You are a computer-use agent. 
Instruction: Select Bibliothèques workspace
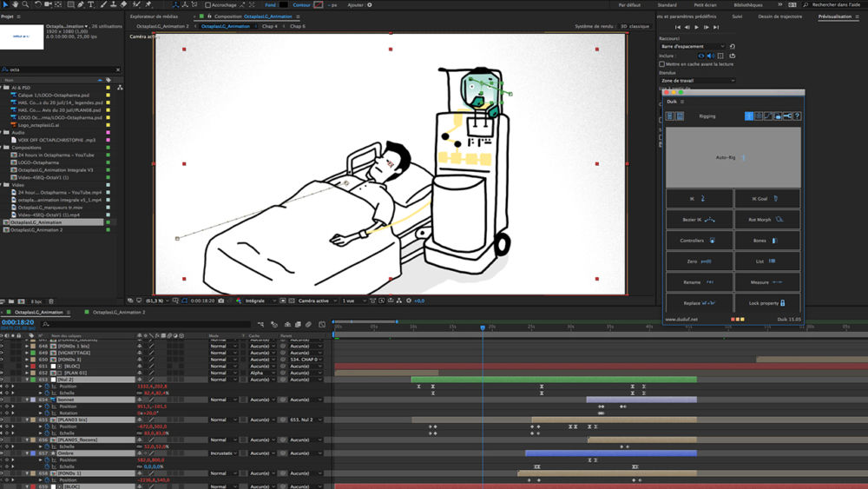click(x=748, y=5)
